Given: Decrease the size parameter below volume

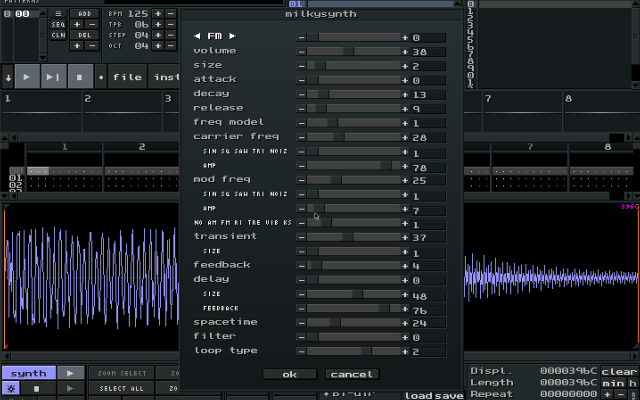Looking at the screenshot, I should click(301, 66).
